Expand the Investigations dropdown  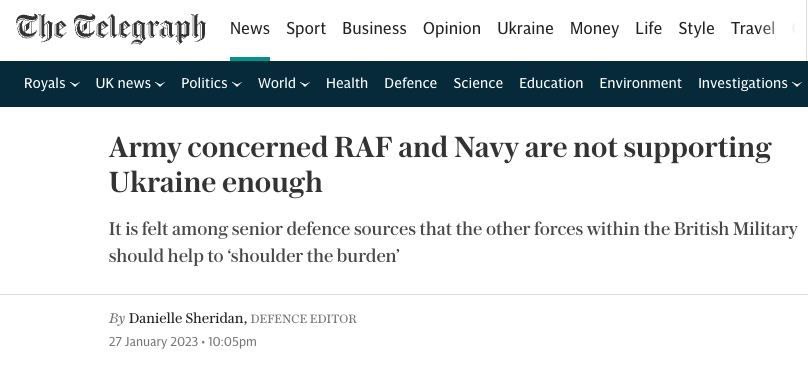click(x=749, y=83)
